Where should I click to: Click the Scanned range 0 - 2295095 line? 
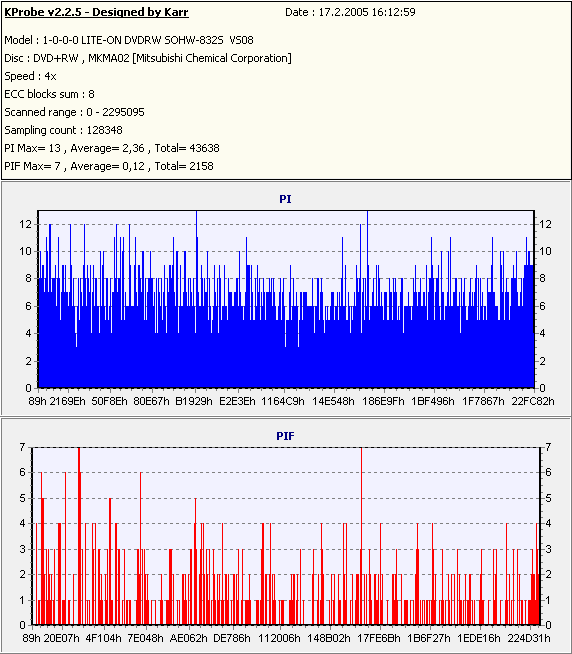(x=74, y=112)
